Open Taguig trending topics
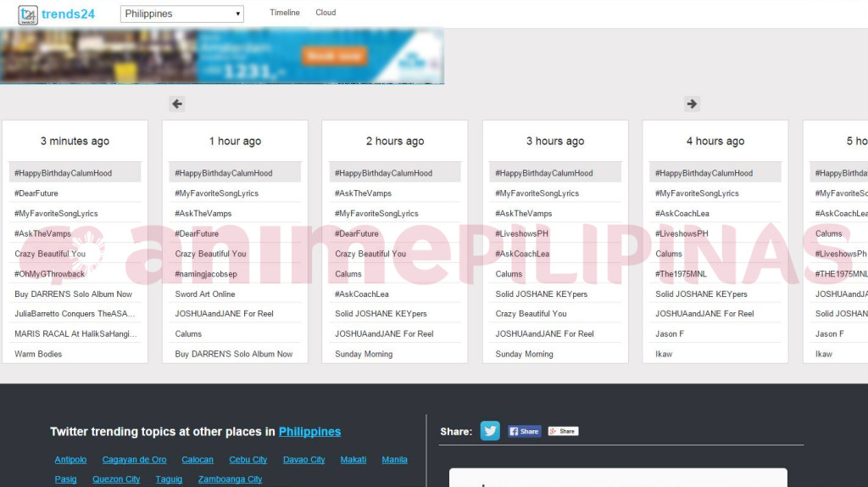This screenshot has height=487, width=868. point(169,479)
